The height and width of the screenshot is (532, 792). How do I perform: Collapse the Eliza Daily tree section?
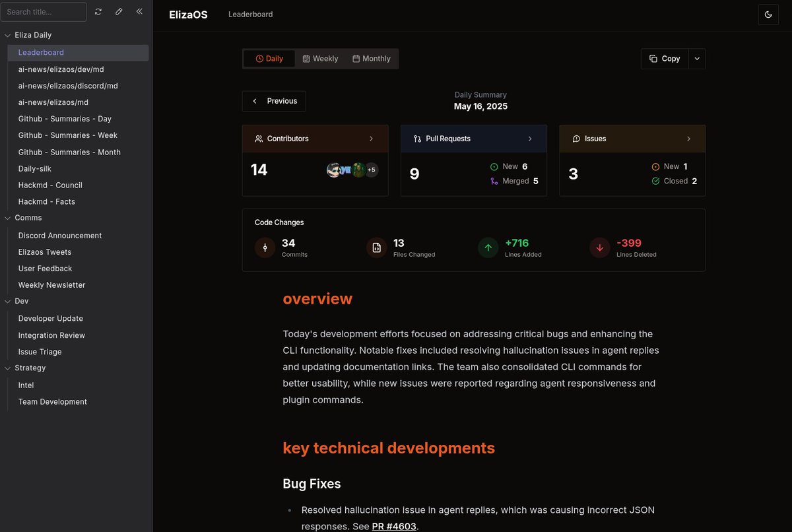tap(7, 35)
